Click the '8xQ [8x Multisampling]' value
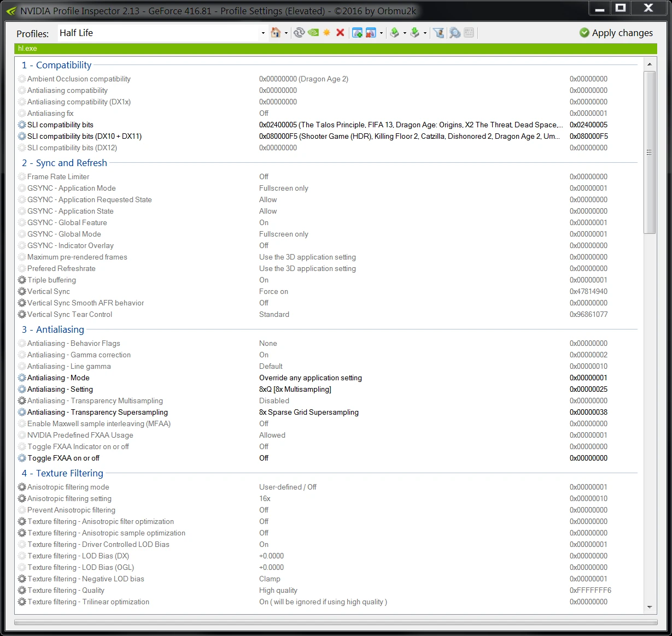This screenshot has width=672, height=636. (x=295, y=389)
